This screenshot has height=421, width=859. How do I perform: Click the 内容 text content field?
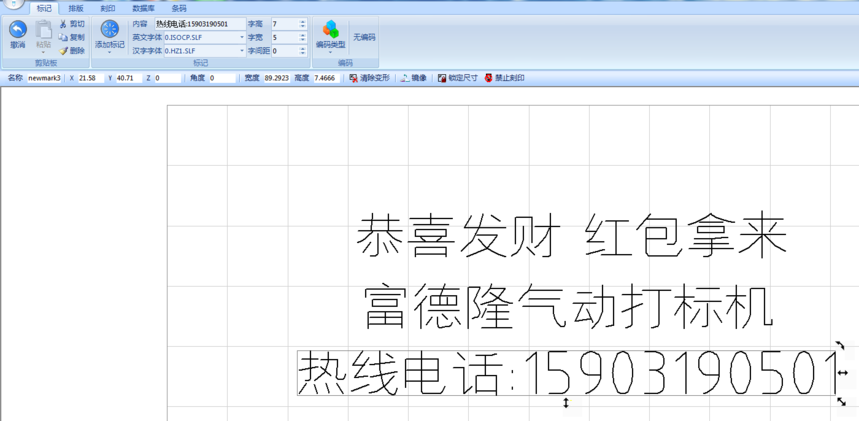point(200,24)
